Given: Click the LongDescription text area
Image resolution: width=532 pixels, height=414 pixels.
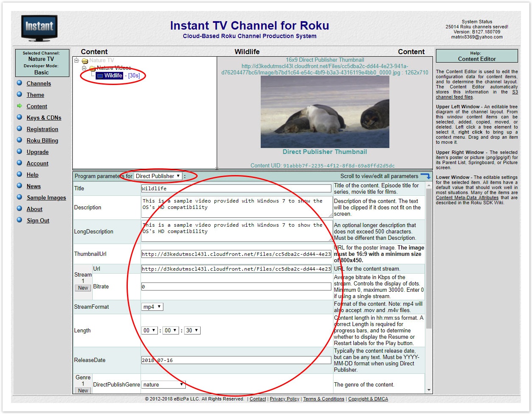Looking at the screenshot, I should pos(237,231).
